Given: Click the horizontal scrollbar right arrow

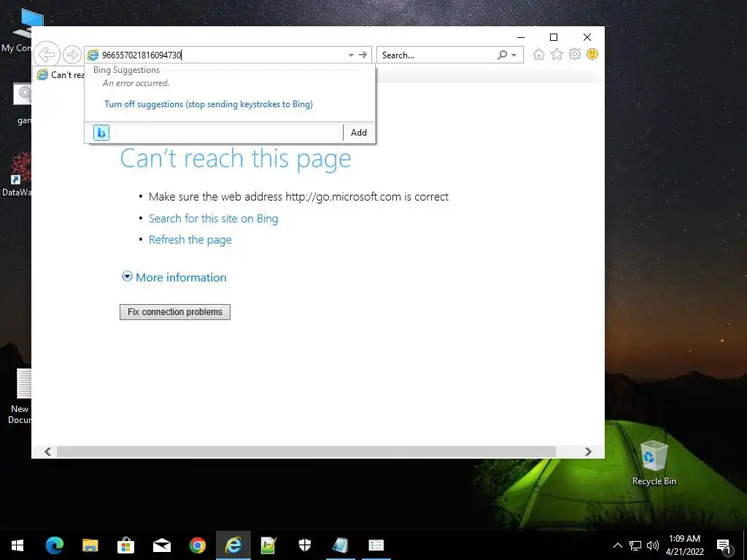Looking at the screenshot, I should [x=589, y=451].
